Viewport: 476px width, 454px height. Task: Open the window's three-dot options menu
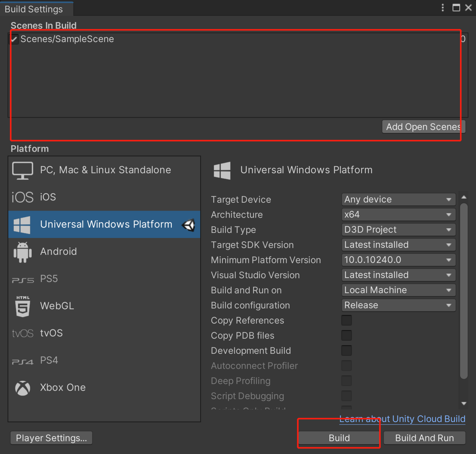click(x=443, y=8)
